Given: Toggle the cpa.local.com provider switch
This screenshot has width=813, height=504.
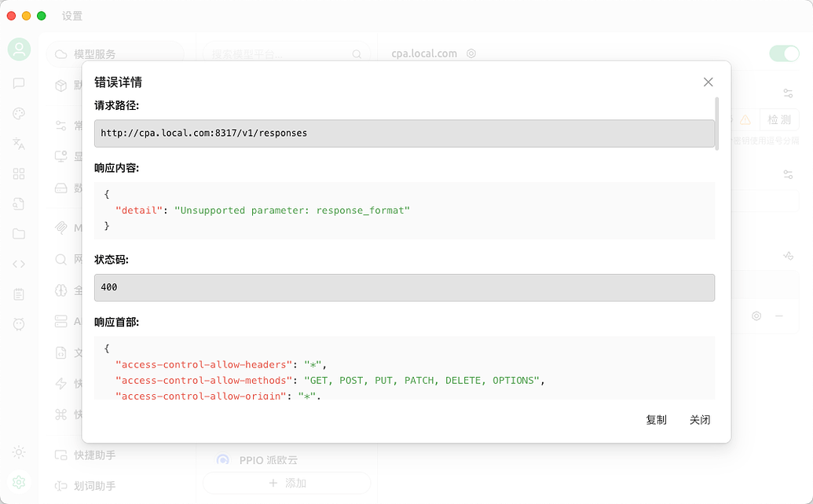Looking at the screenshot, I should pos(784,53).
